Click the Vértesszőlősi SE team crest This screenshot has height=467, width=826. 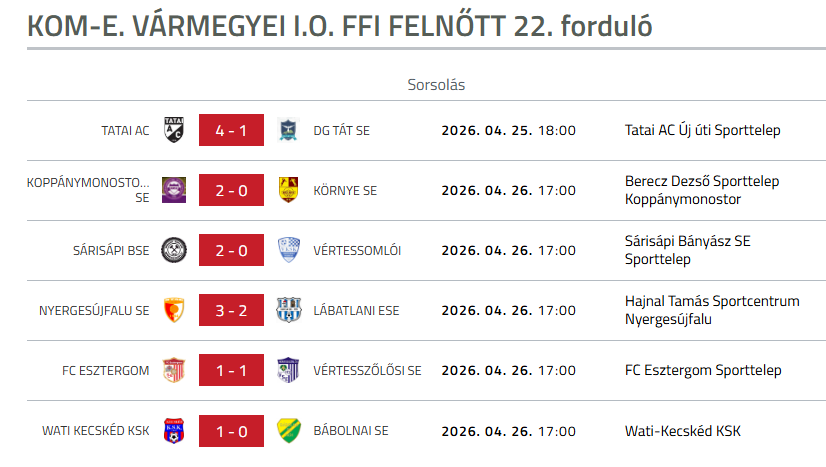[x=288, y=370]
